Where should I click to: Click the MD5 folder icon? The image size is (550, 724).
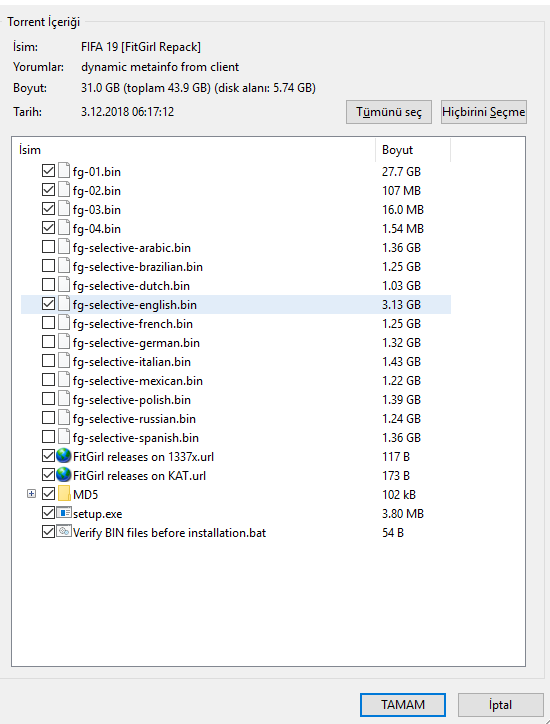(64, 494)
